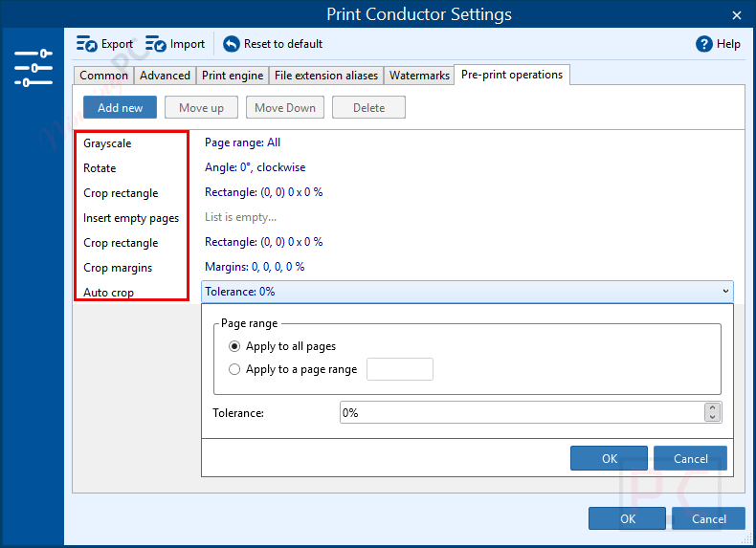Screen dimensions: 756x548
Task: Increase the Tolerance value with up arrow
Action: (x=712, y=407)
